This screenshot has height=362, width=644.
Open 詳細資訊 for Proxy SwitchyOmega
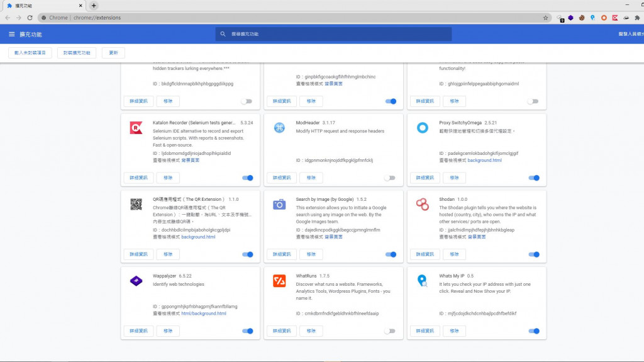(x=425, y=178)
